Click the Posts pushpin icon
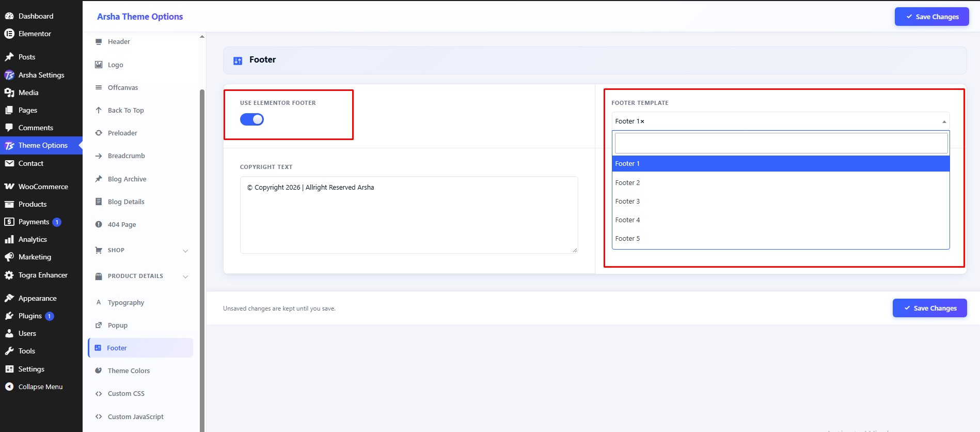The width and height of the screenshot is (980, 432). tap(9, 57)
